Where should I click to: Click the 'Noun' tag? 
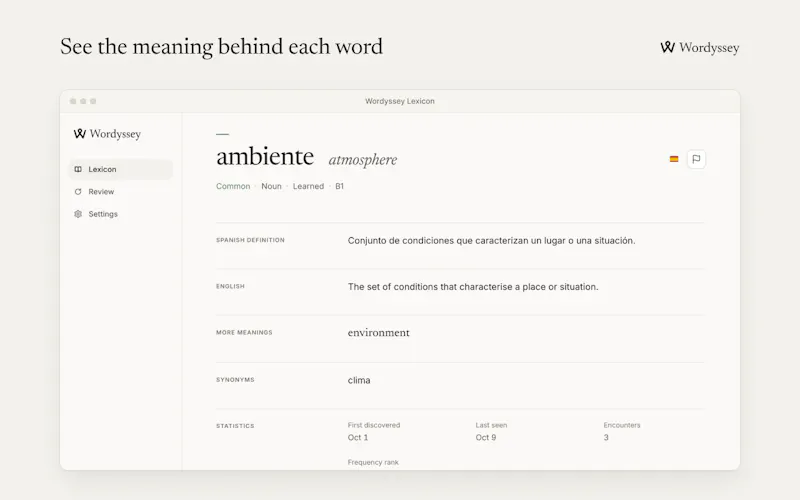coord(271,186)
